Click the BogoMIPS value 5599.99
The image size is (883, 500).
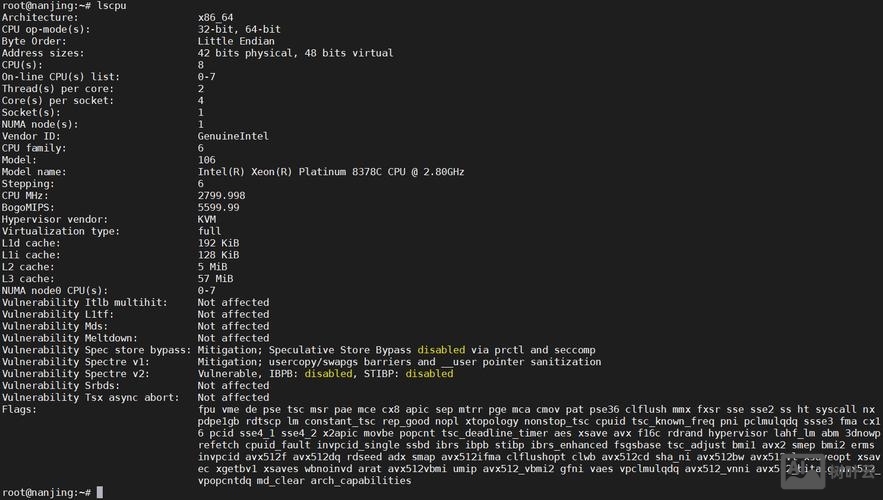(x=218, y=207)
